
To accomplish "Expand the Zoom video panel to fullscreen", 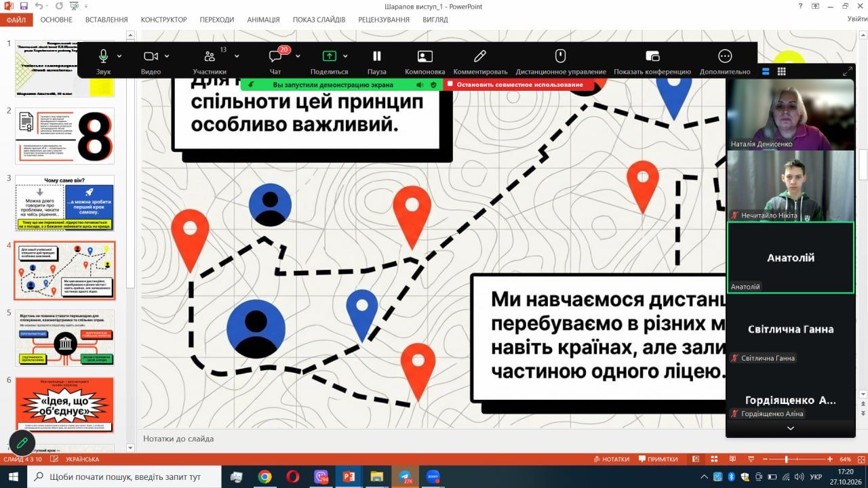I will tap(848, 71).
